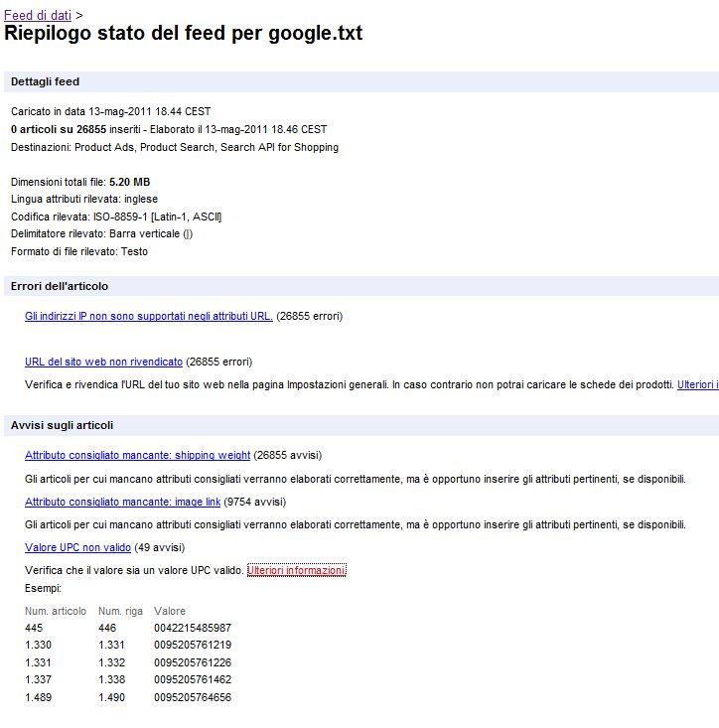Click UPC value '0042215485987'
This screenshot has width=719, height=728.
pyautogui.click(x=193, y=628)
